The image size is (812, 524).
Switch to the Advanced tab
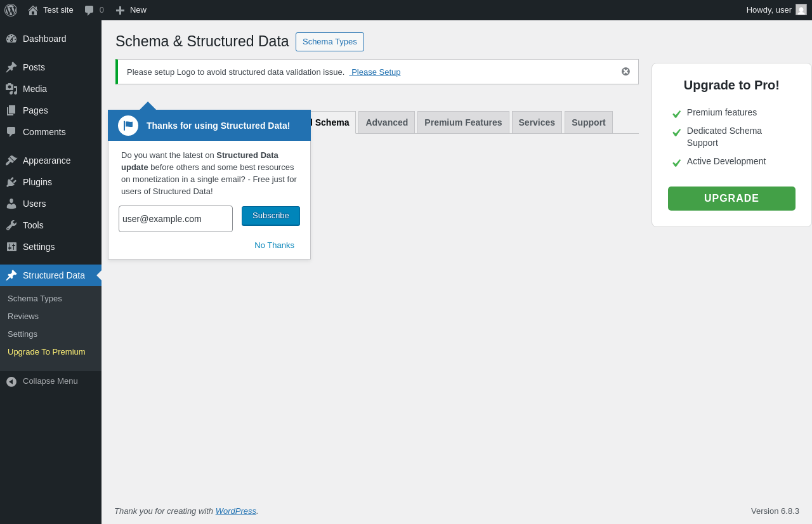point(386,122)
